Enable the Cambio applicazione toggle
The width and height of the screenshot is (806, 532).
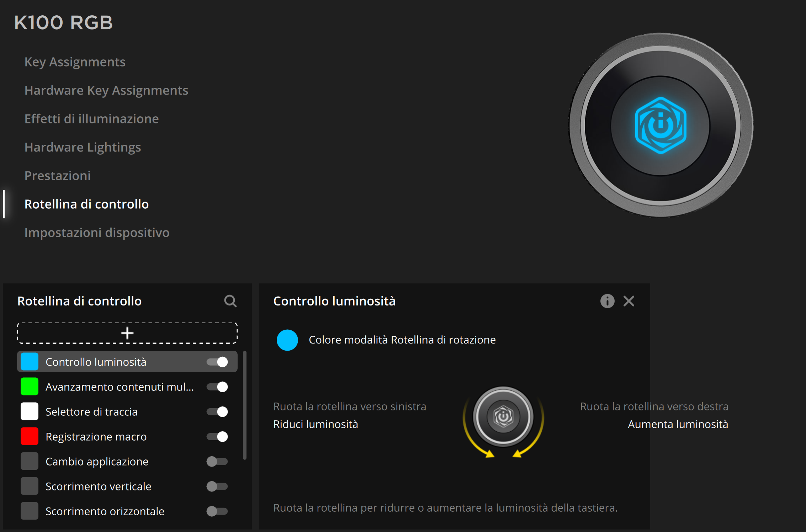pos(217,462)
